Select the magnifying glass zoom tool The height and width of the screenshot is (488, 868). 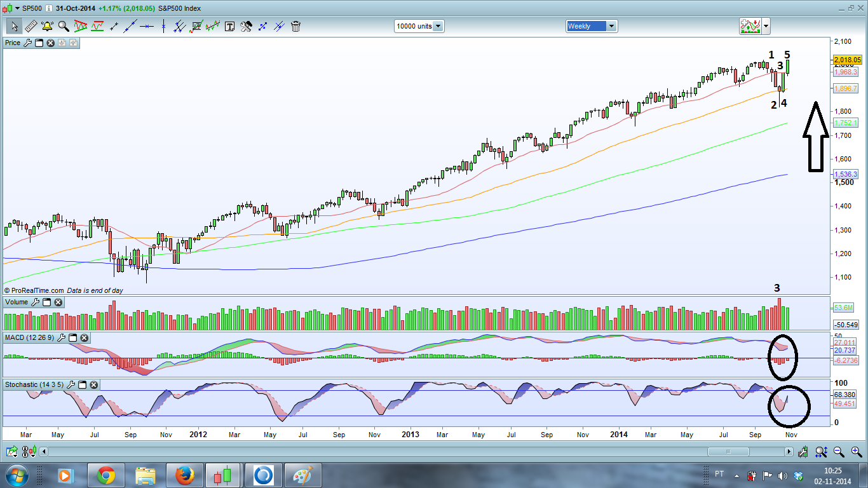[64, 26]
